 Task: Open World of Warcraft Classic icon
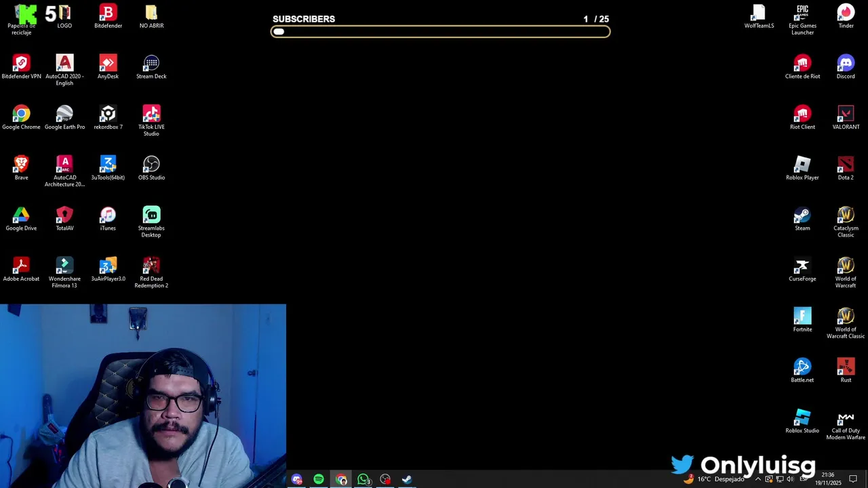tap(846, 323)
